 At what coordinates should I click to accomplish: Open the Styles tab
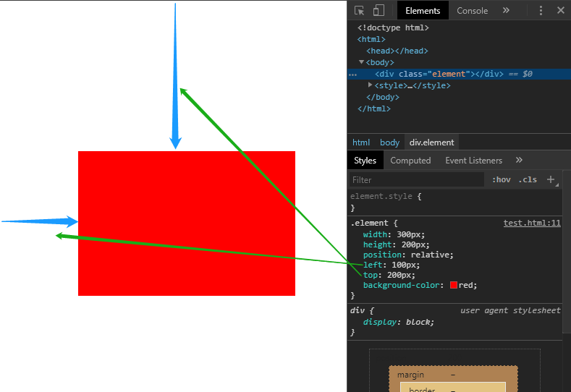point(365,161)
